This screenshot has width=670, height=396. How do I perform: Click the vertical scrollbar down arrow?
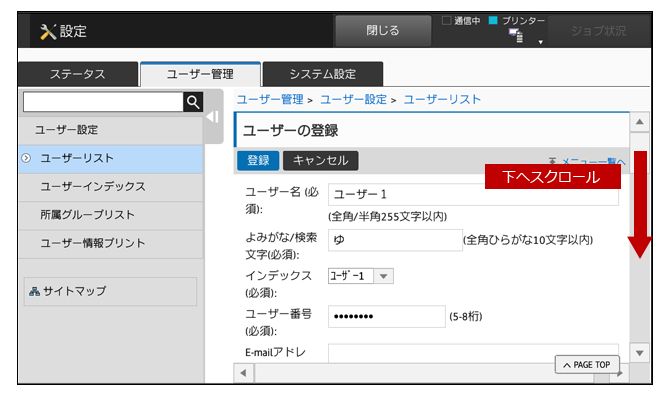pos(639,353)
